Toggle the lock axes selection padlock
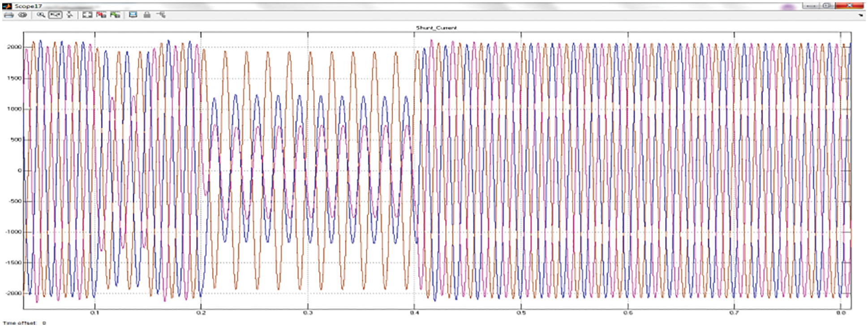The width and height of the screenshot is (868, 327). [x=147, y=15]
